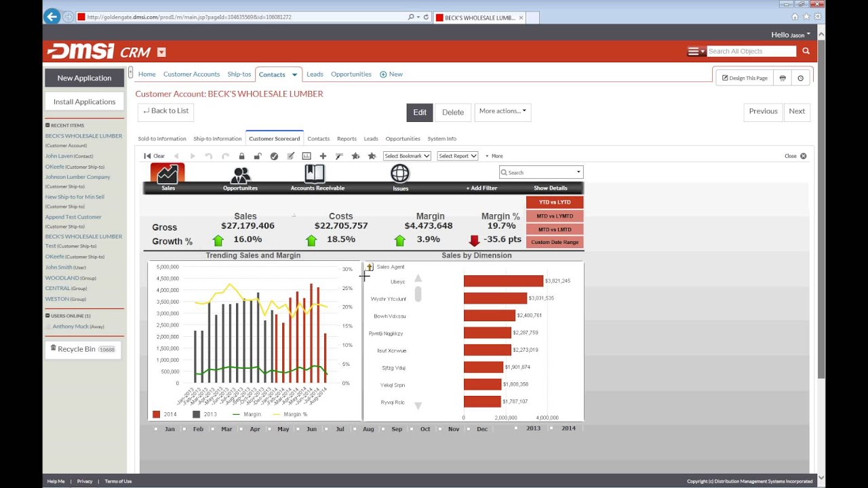The width and height of the screenshot is (868, 488).
Task: Open the System Info tab
Action: click(442, 139)
